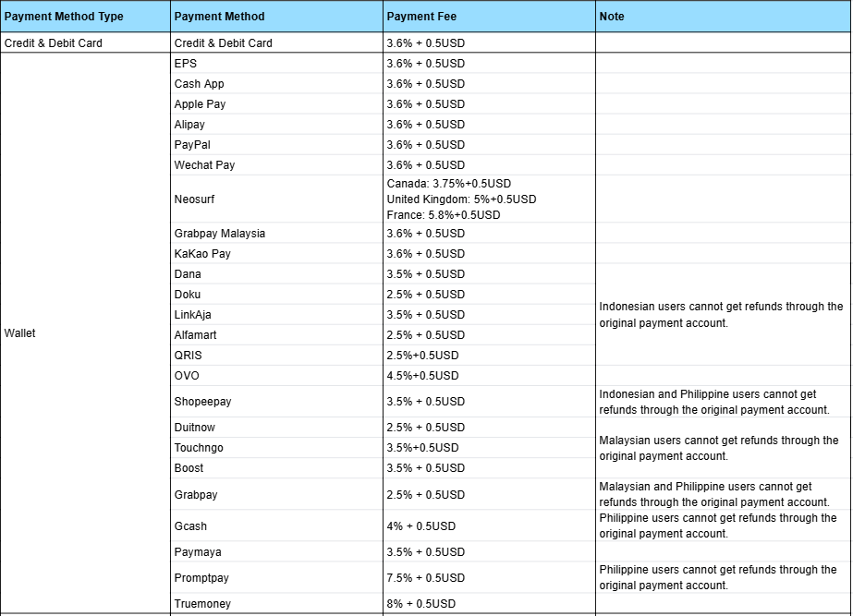Click the PayPal payment method cell

[x=194, y=145]
